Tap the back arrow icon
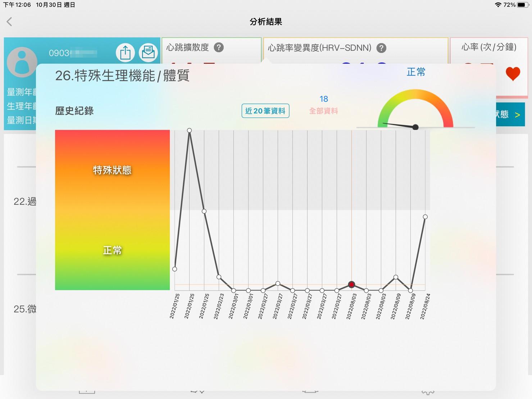Viewport: 532px width, 399px height. (x=10, y=22)
